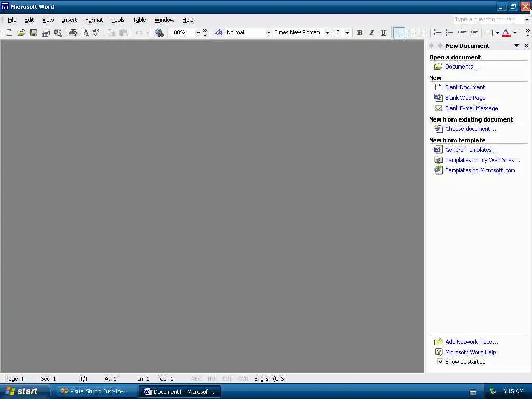Open the border style dropdown arrow

pyautogui.click(x=497, y=33)
